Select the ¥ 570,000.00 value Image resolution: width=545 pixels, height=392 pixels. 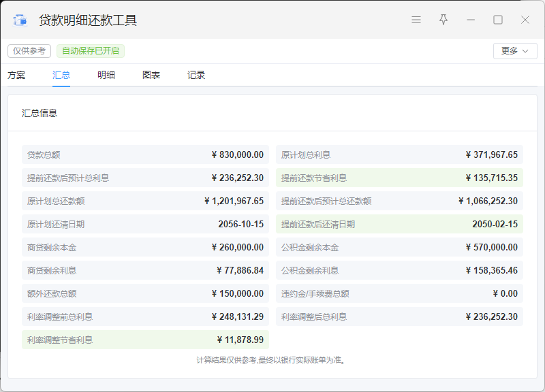point(491,248)
